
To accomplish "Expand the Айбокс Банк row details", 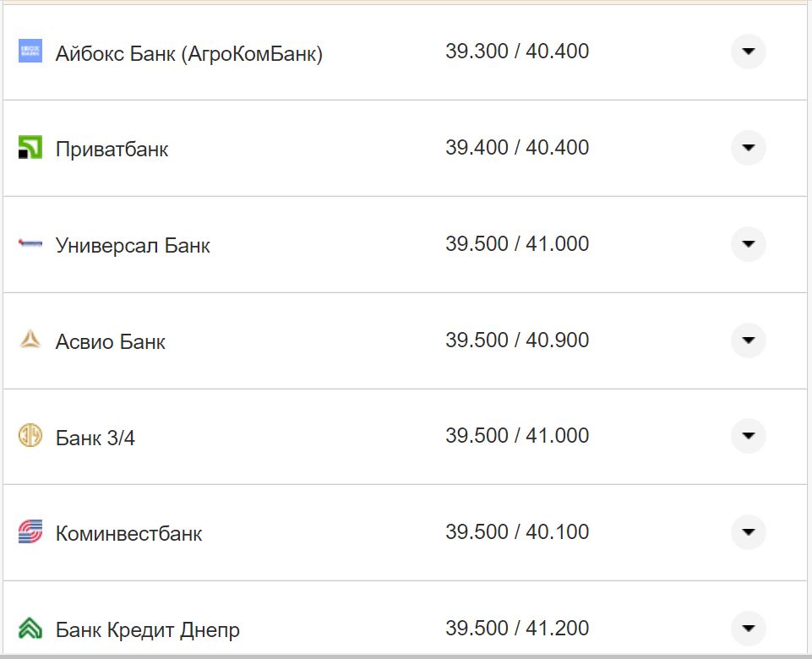I will [x=748, y=52].
